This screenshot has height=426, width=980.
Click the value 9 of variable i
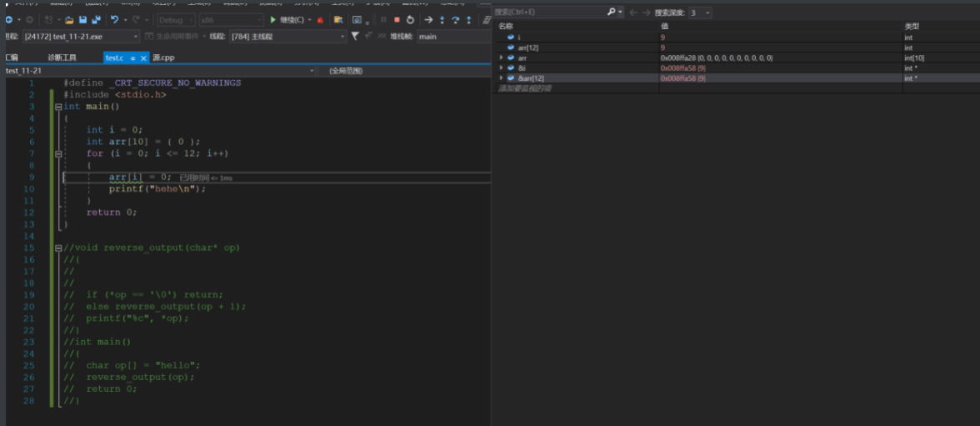click(x=662, y=38)
